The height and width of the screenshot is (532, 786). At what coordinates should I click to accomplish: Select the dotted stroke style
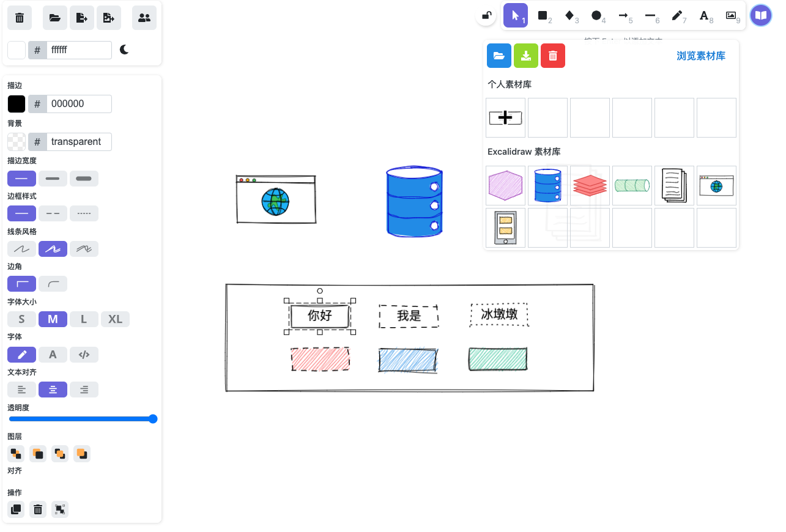point(84,213)
